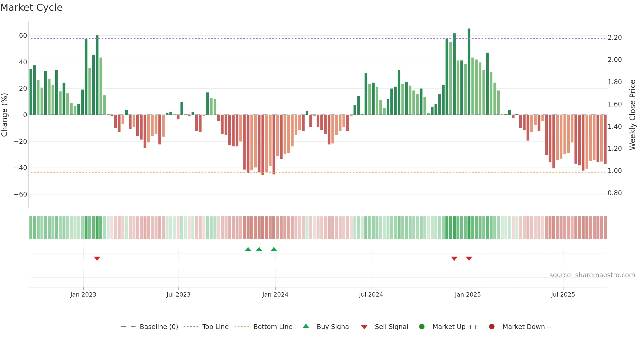Image resolution: width=644 pixels, height=362 pixels.
Task: Toggle the Bottom Line legend entry
Action: pyautogui.click(x=264, y=327)
